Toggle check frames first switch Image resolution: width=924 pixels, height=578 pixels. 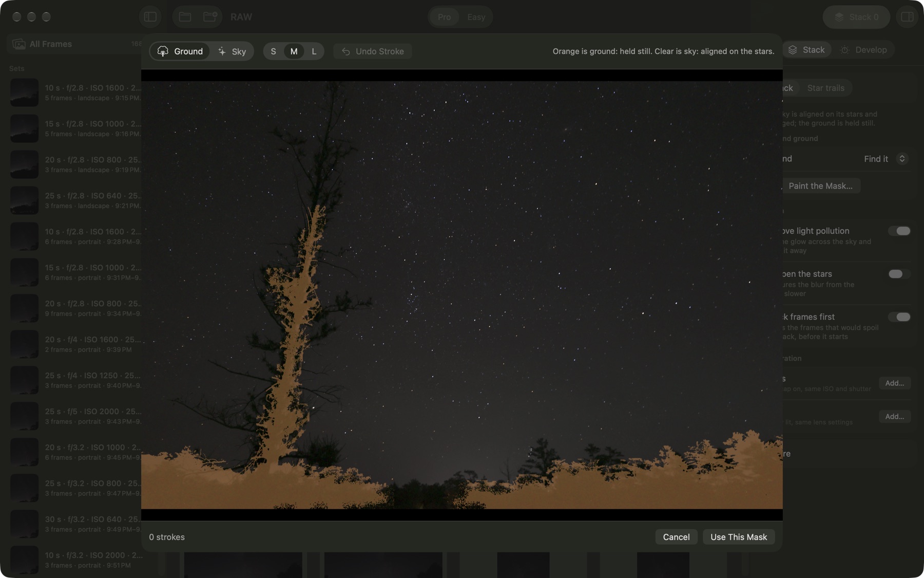click(899, 317)
